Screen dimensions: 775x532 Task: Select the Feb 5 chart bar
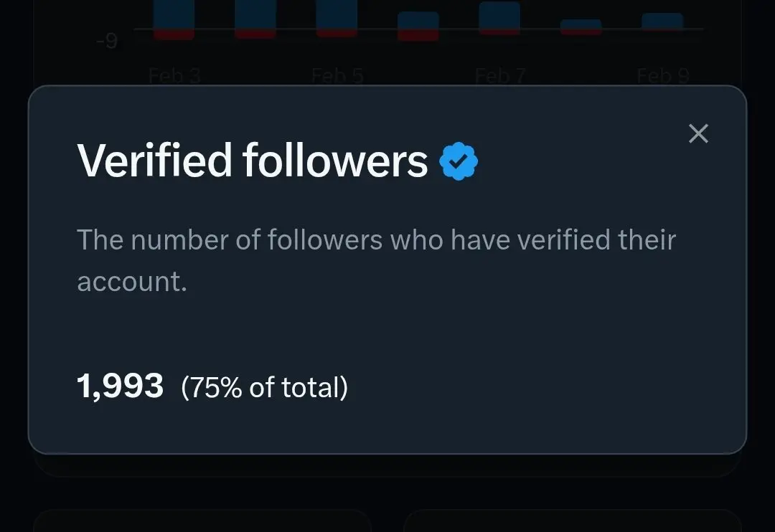point(337,18)
